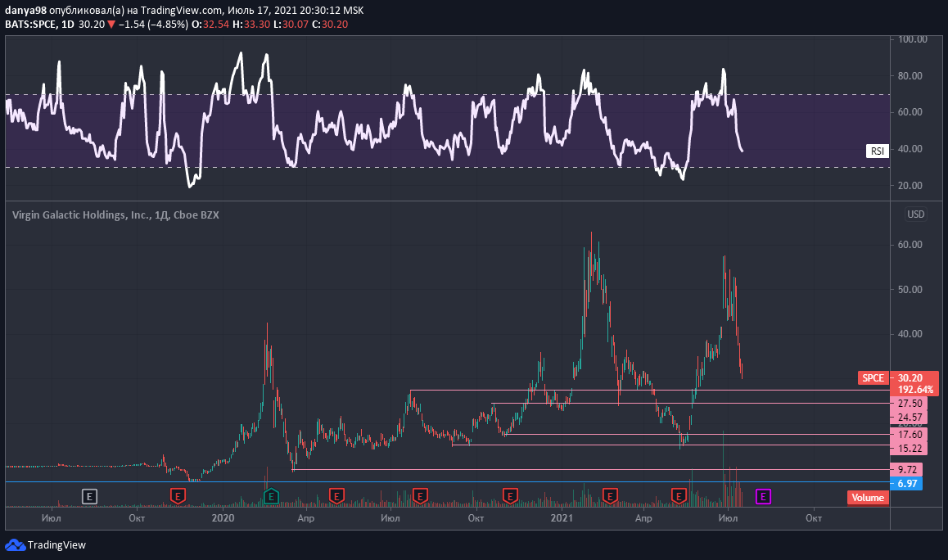948x560 pixels.
Task: Click the 17.60 price level label
Action: pyautogui.click(x=909, y=434)
